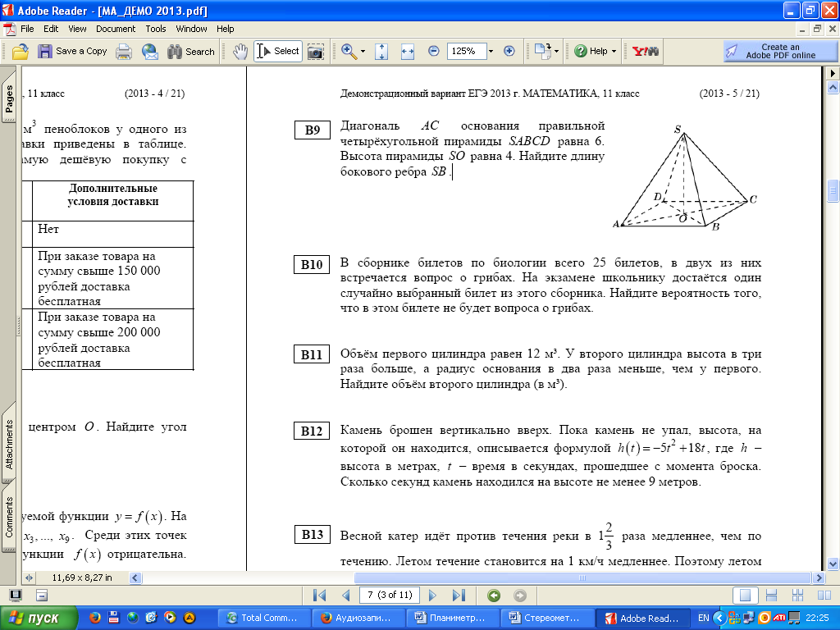
Task: Click the Yahoo search toolbar icon
Action: (645, 52)
